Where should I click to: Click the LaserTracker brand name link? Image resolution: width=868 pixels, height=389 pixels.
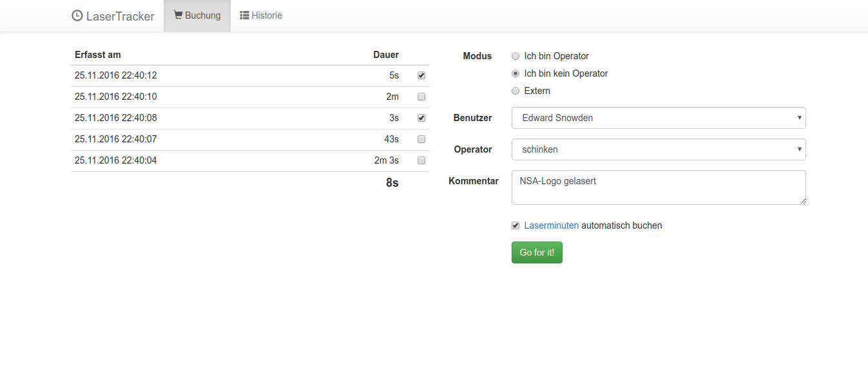pyautogui.click(x=120, y=16)
